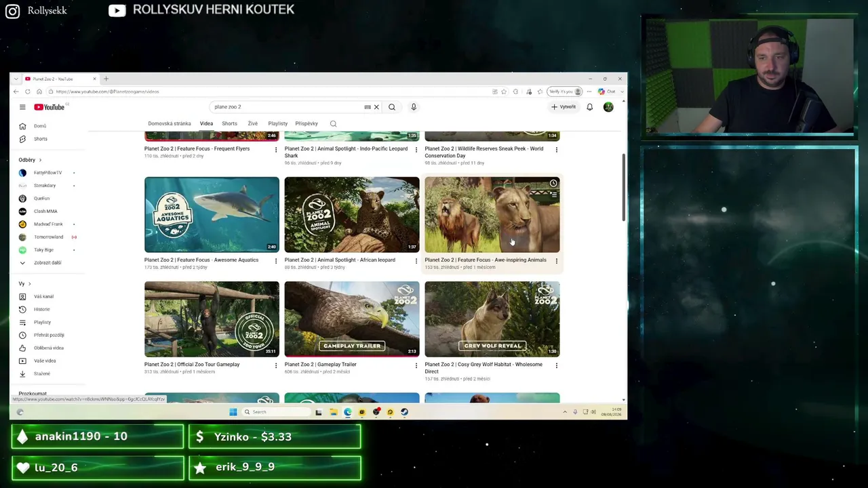
Task: Play the Awesome Aquatics shark thumbnail
Action: click(212, 215)
